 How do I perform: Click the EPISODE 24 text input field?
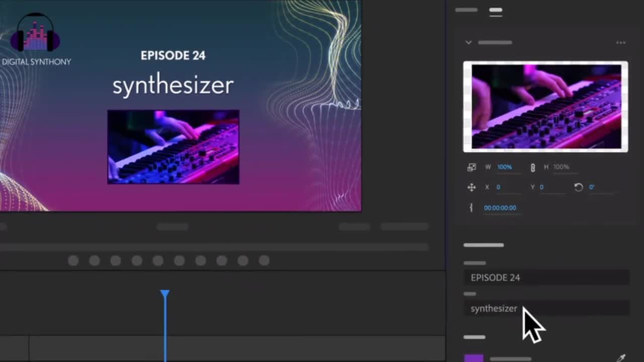click(x=546, y=278)
